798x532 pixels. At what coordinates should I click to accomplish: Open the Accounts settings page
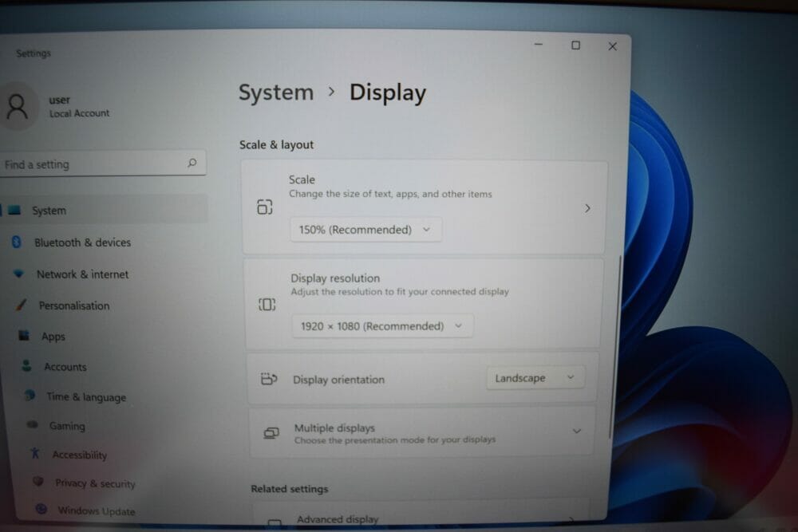[65, 367]
